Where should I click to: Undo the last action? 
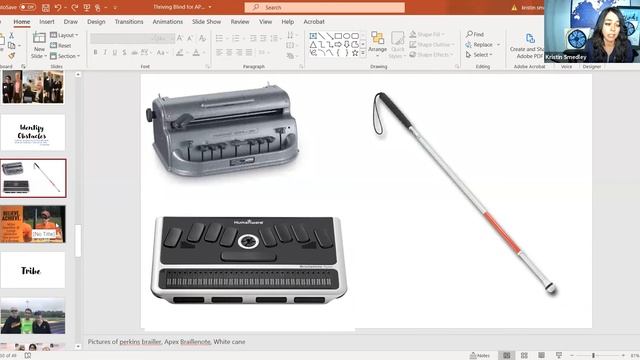coord(58,7)
